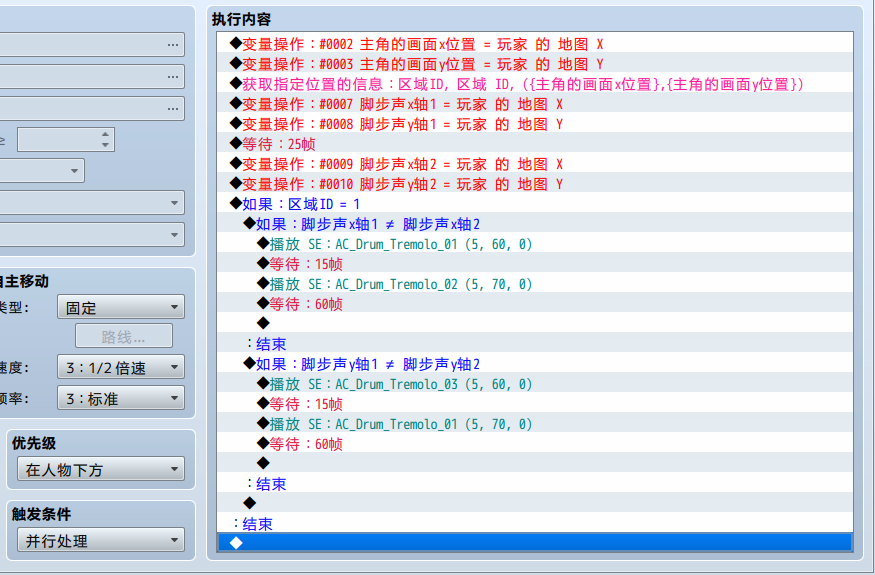Click the second ellipsis button in the conditions panel
This screenshot has width=875, height=575.
(x=173, y=76)
